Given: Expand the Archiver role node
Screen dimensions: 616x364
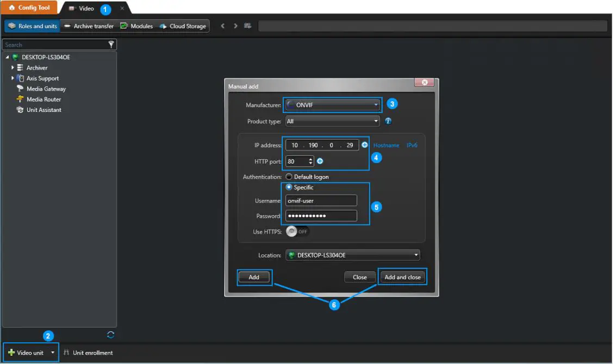Looking at the screenshot, I should pos(13,67).
